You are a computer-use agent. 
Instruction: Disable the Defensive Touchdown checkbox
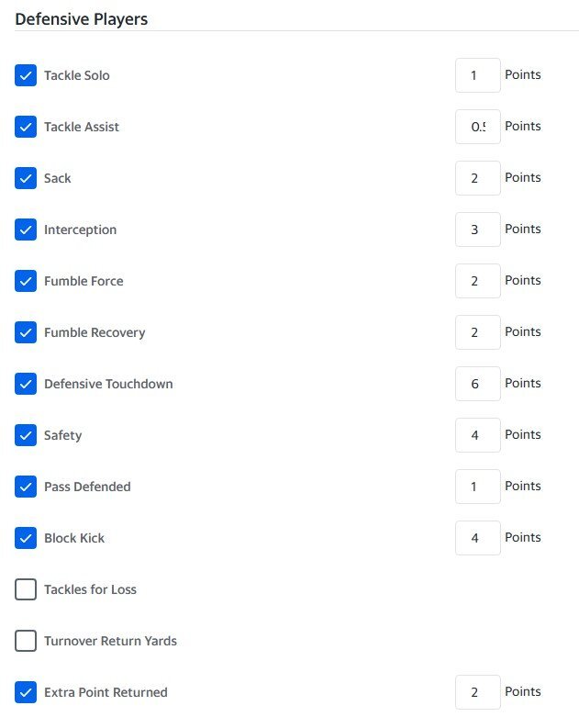click(x=26, y=384)
